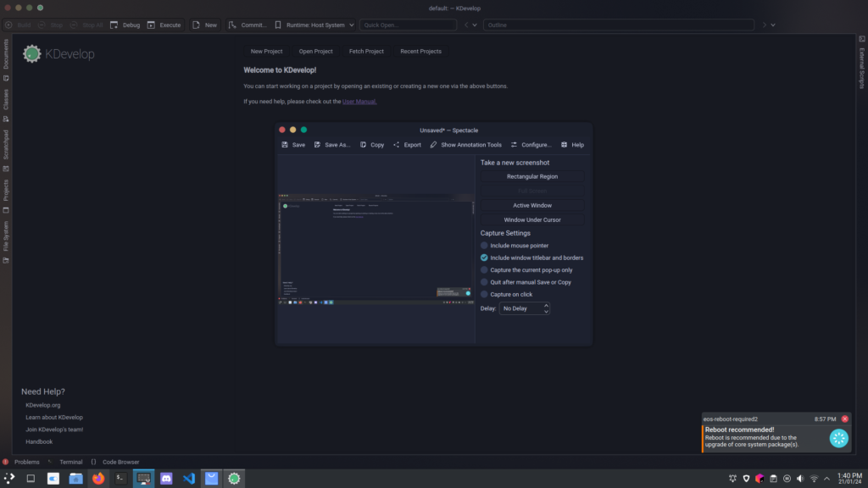Open the Handbook link
This screenshot has width=868, height=488.
[39, 441]
